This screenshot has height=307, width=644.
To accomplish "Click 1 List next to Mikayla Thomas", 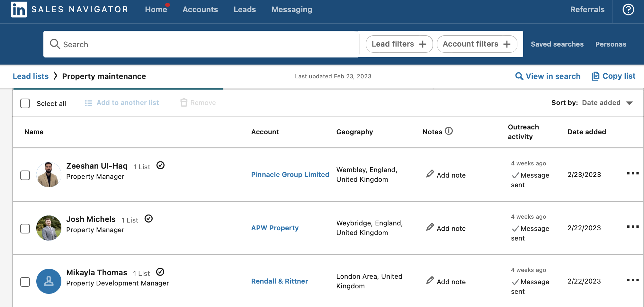I will pyautogui.click(x=141, y=274).
